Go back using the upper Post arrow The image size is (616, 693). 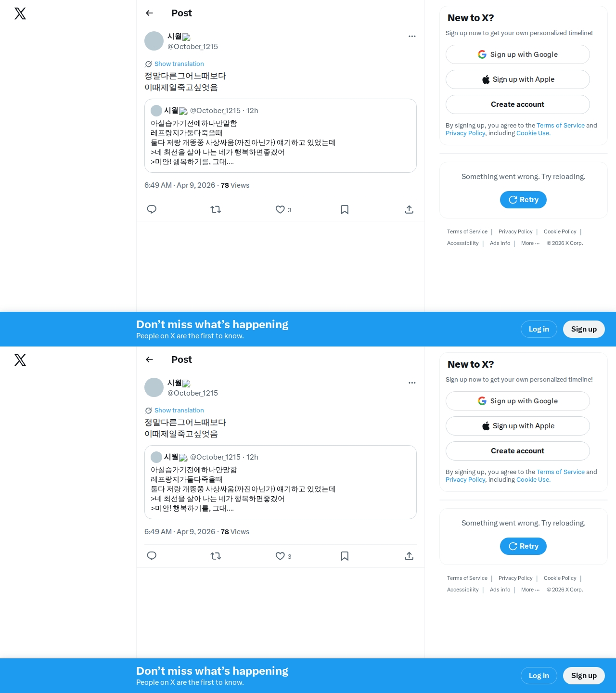pyautogui.click(x=149, y=13)
